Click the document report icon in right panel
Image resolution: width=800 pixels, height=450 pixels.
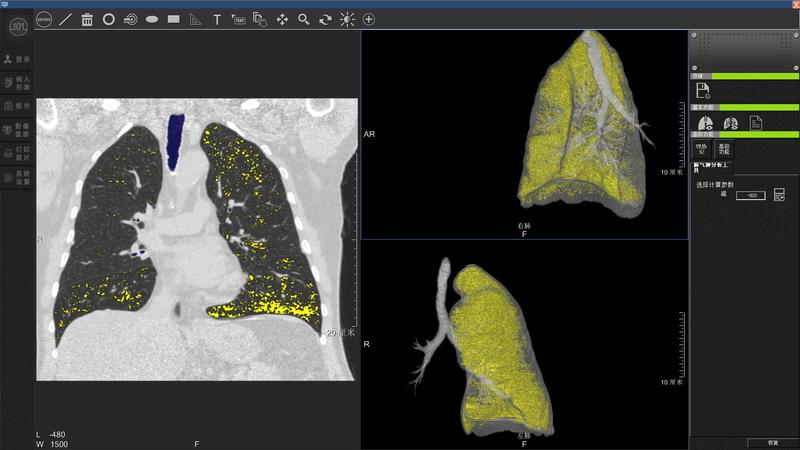tap(756, 123)
